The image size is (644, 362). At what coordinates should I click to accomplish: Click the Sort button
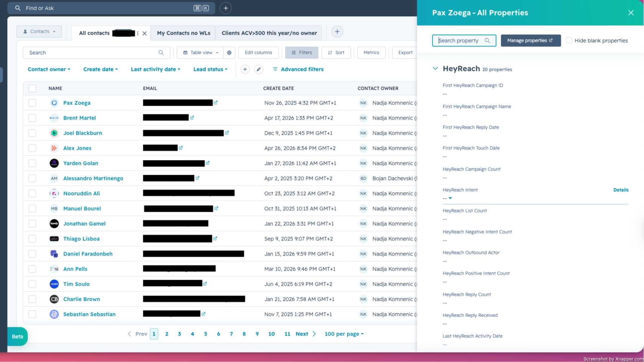336,52
